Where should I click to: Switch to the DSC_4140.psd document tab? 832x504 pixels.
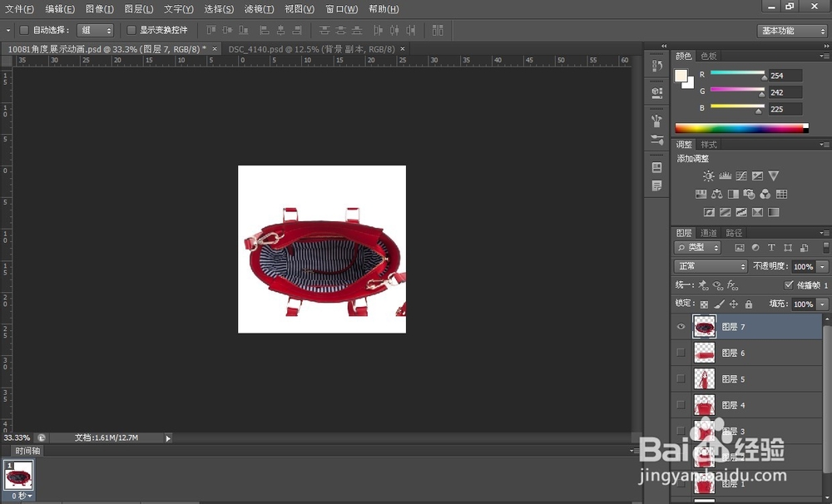(311, 49)
